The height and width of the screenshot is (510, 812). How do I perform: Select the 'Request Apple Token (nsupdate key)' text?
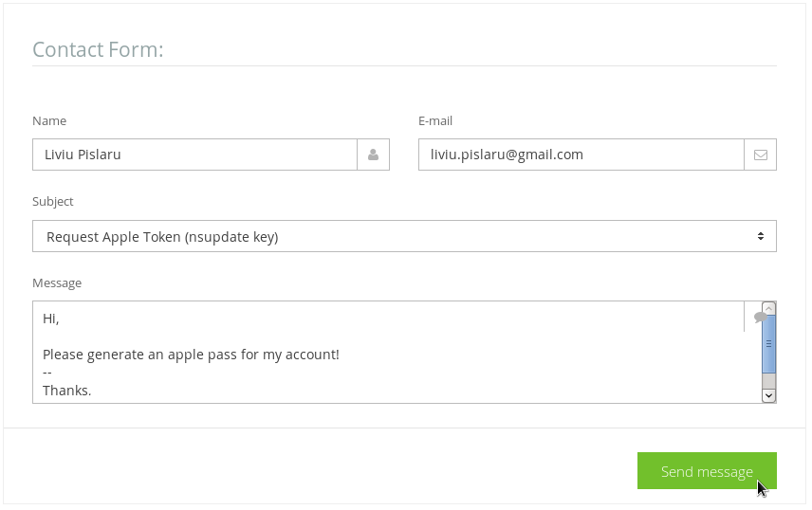162,237
